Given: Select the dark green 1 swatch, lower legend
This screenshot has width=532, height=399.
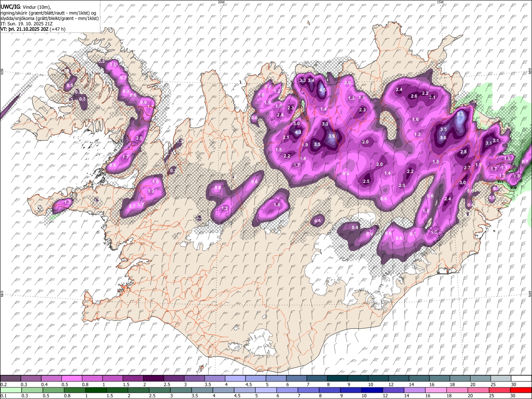Looking at the screenshot, I should point(96,390).
